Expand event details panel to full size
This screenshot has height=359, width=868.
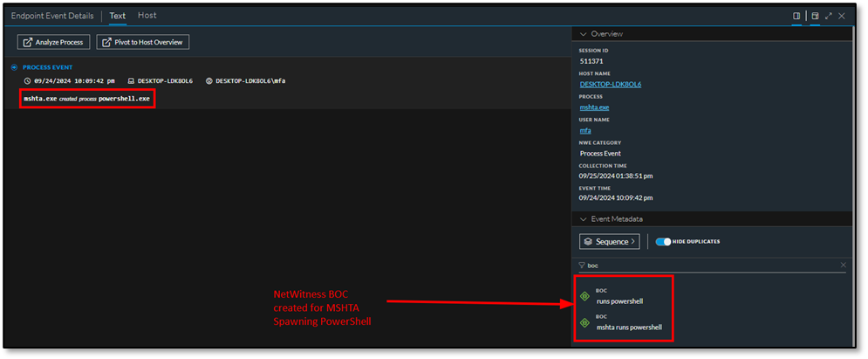829,16
